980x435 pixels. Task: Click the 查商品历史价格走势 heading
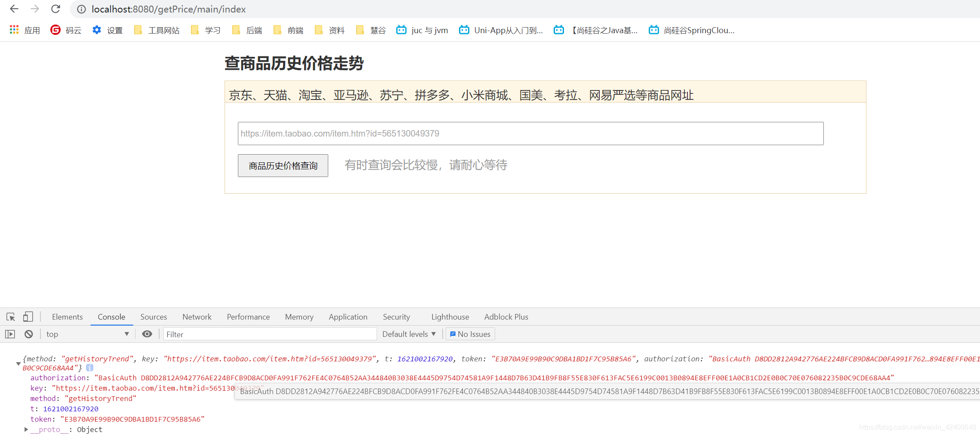pos(294,63)
